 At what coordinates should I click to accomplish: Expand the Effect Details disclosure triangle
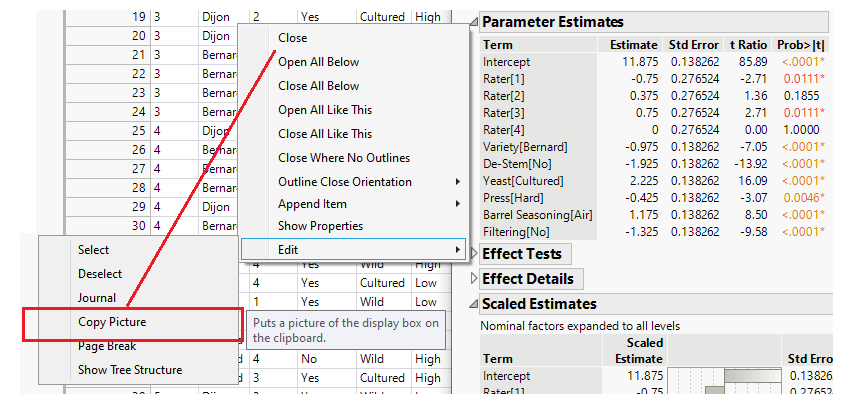(x=475, y=279)
